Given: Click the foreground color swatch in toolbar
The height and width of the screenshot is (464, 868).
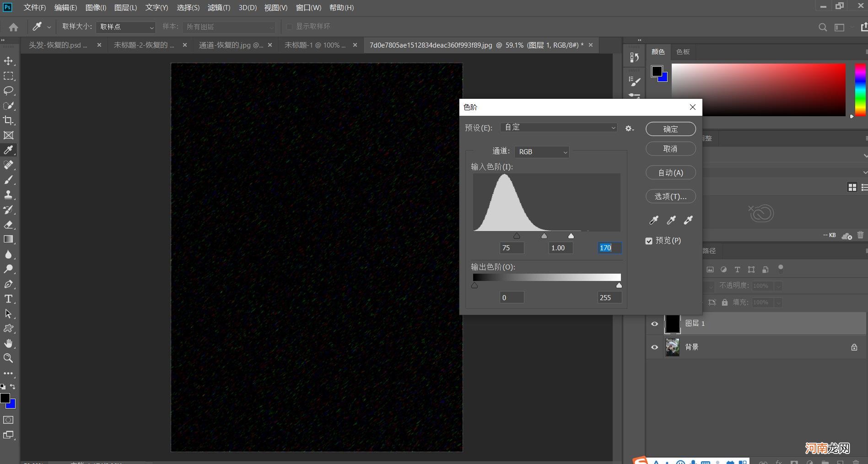Looking at the screenshot, I should [5, 398].
